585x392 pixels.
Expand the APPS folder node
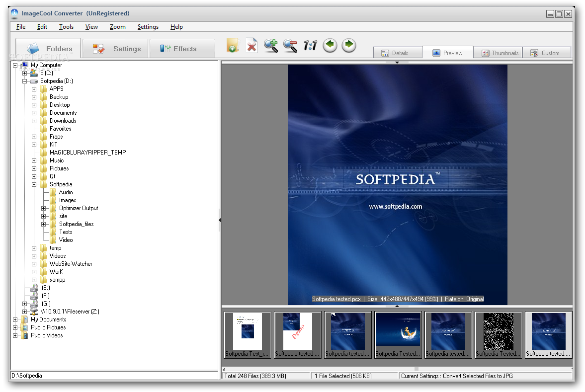tap(34, 89)
